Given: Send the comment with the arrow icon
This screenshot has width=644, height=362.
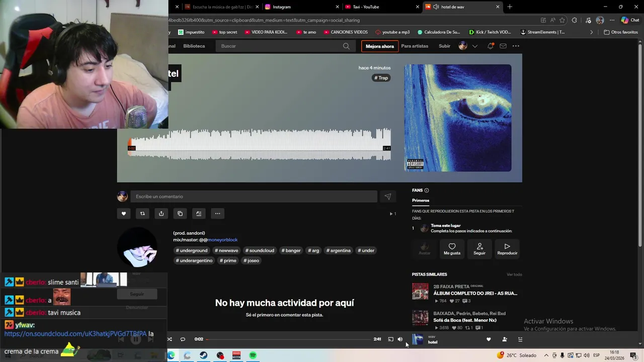Looking at the screenshot, I should 387,197.
